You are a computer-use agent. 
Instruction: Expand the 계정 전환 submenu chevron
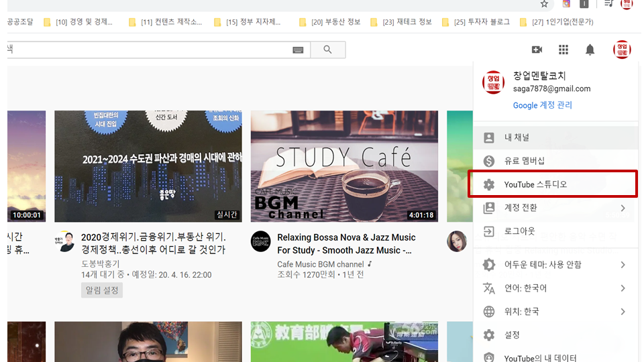coord(623,208)
